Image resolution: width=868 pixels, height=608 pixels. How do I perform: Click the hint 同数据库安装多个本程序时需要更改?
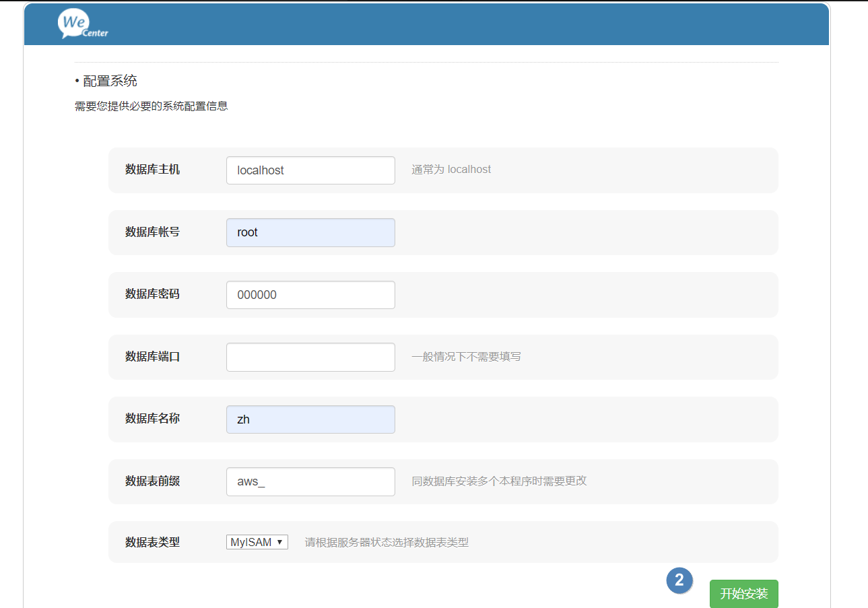point(499,481)
